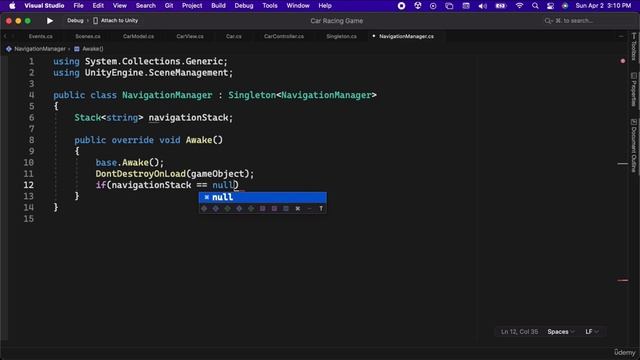Open Control Center in menu bar
Image resolution: width=640 pixels, height=360 pixels.
pyautogui.click(x=550, y=6)
